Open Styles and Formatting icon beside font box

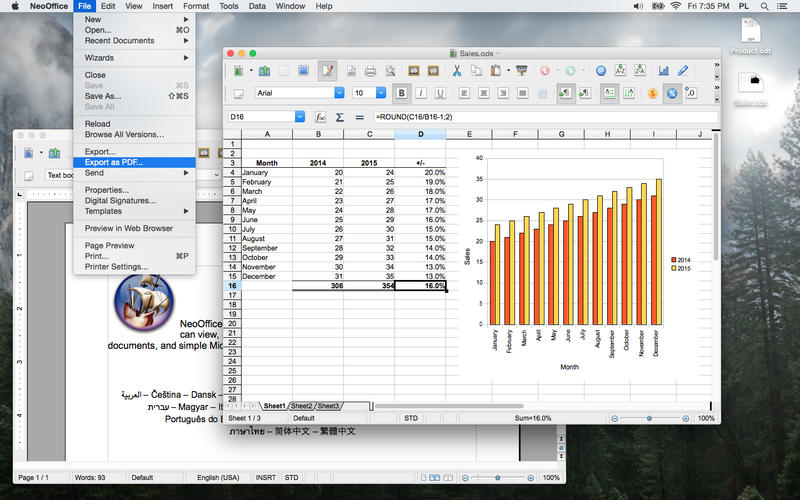click(x=238, y=93)
